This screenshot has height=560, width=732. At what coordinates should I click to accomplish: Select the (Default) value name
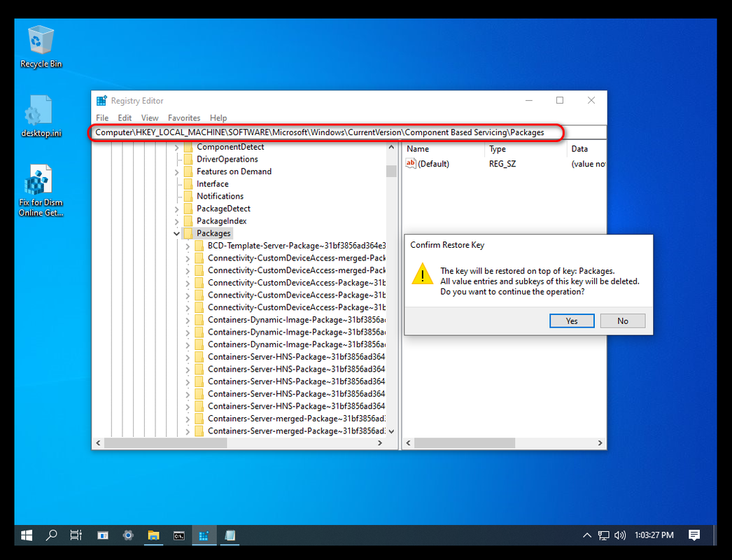(x=433, y=164)
